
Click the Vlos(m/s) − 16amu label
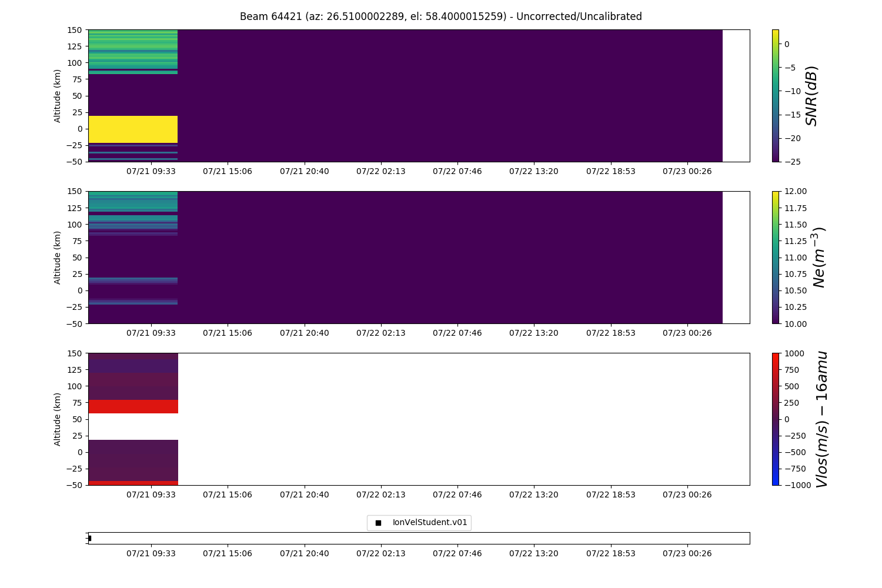tap(821, 419)
